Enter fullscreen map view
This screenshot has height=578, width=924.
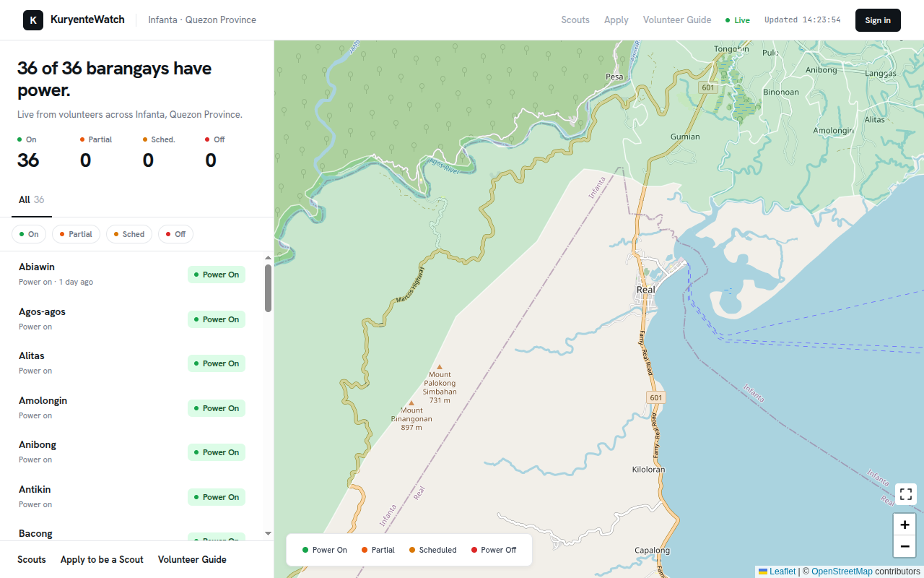click(x=906, y=494)
